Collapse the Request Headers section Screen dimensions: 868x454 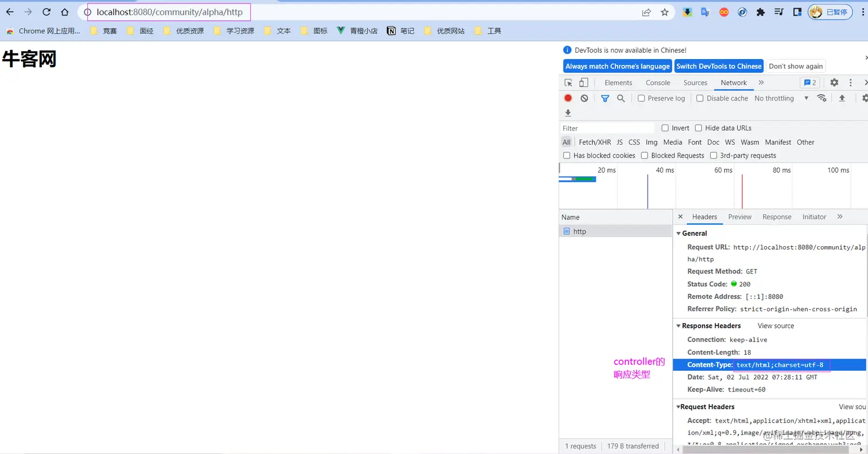coord(678,407)
